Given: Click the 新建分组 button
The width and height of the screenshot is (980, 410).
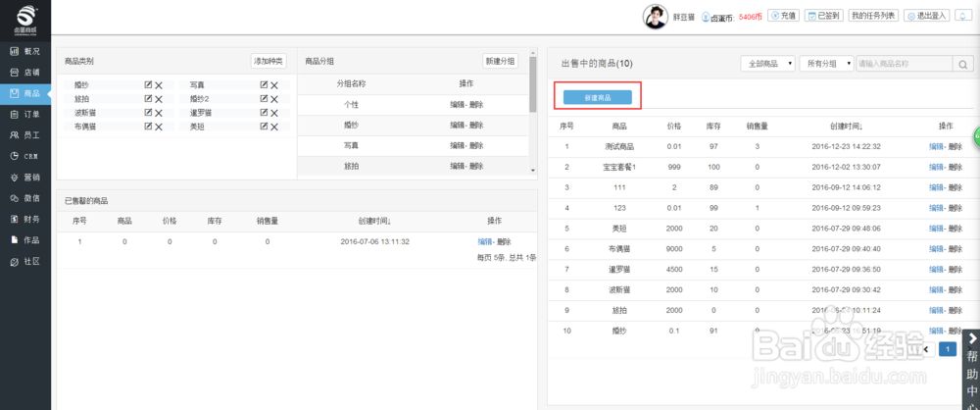Looking at the screenshot, I should point(500,61).
